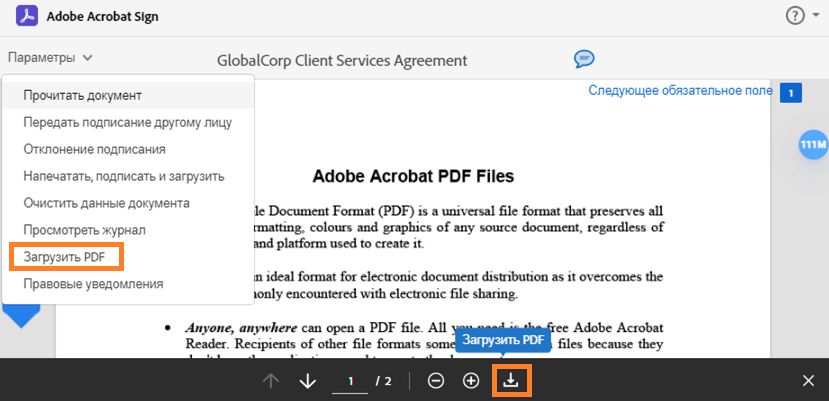Click the Adobe Acrobat Sign logo icon
829x401 pixels.
tap(26, 16)
